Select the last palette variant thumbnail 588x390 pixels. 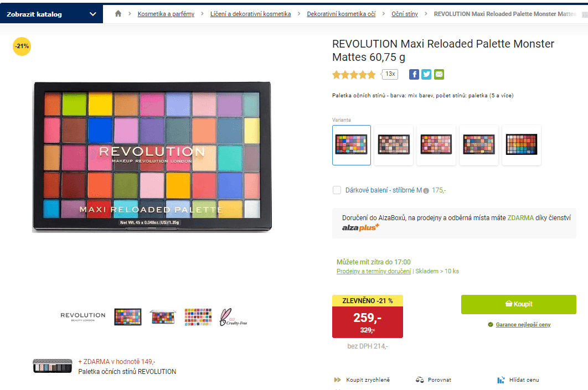[x=522, y=145]
